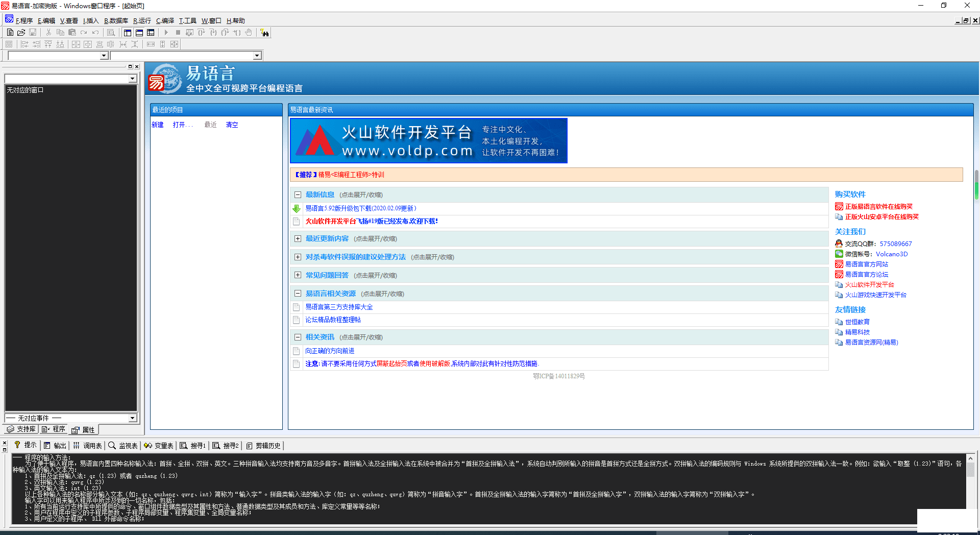
Task: Open the E.编辑 menu
Action: point(46,20)
